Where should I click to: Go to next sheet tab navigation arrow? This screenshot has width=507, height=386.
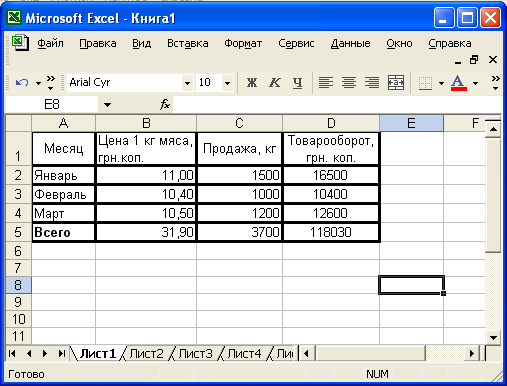(x=45, y=353)
